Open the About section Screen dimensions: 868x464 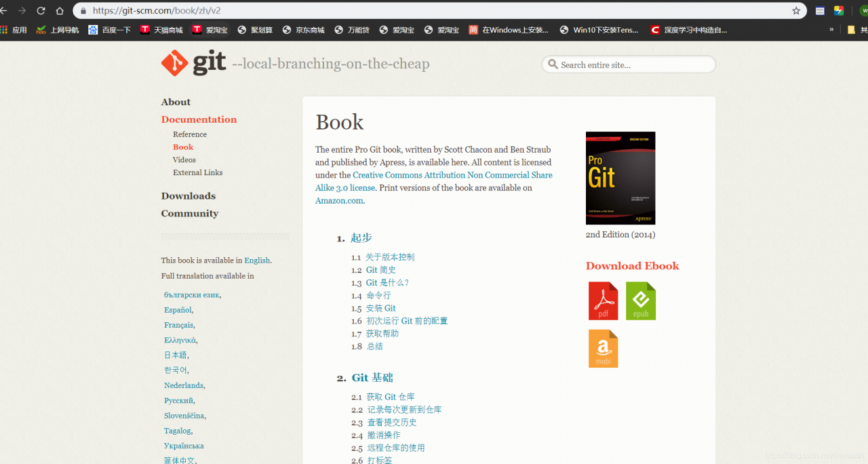(x=176, y=102)
